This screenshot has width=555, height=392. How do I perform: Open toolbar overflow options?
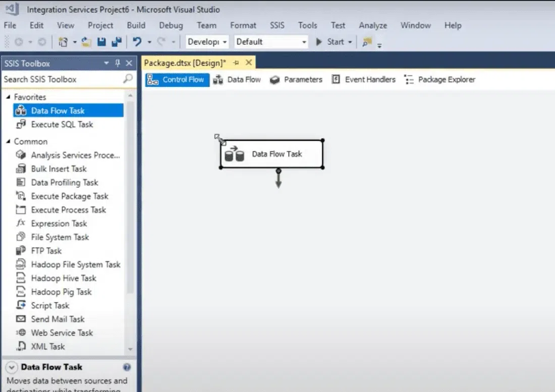tap(379, 45)
